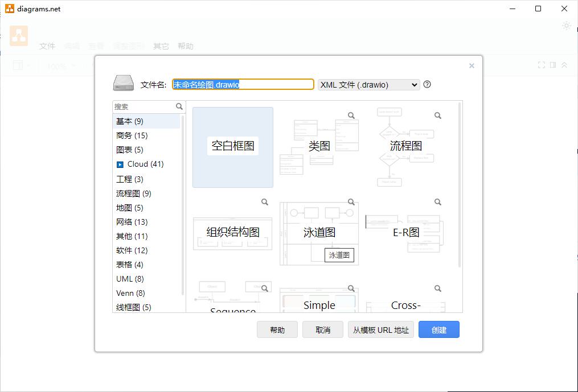
Task: Select the 基本 (9) category
Action: pos(146,121)
